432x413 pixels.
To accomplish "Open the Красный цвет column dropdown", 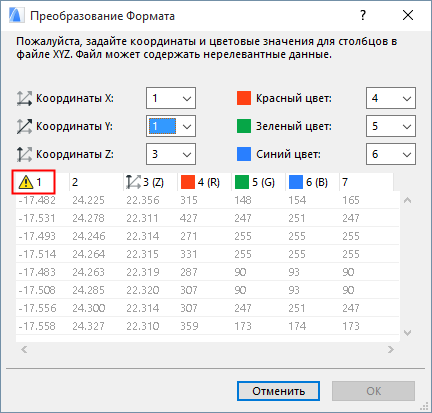I will pos(391,98).
